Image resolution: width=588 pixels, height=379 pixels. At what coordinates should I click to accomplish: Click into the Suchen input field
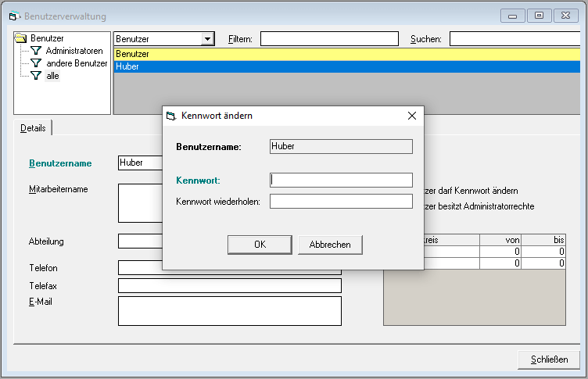[x=514, y=38]
